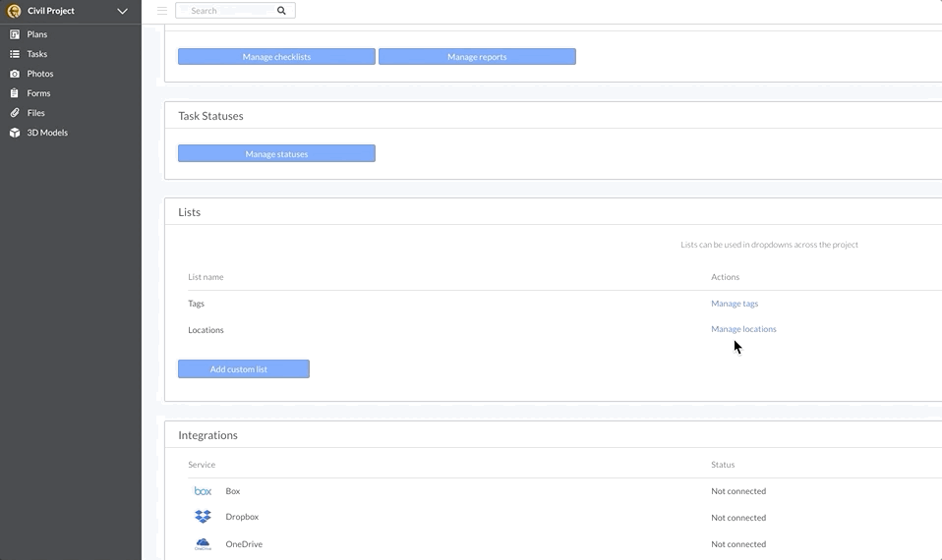
Task: Click the Tasks list icon
Action: [15, 54]
